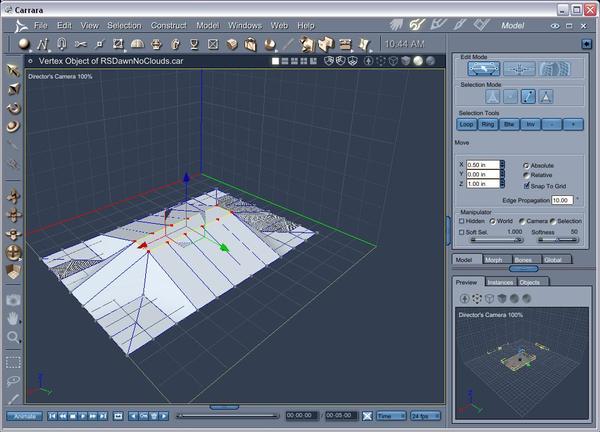
Task: Click the play button in the timeline controls
Action: [83, 416]
